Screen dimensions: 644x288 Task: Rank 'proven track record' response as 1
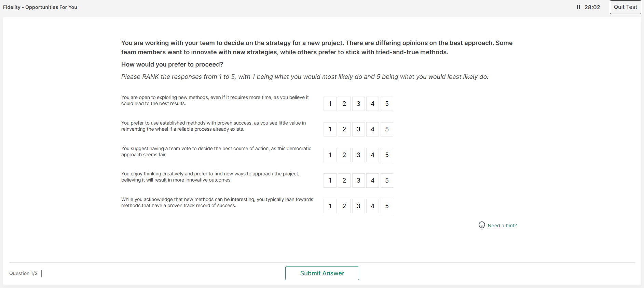pyautogui.click(x=330, y=206)
